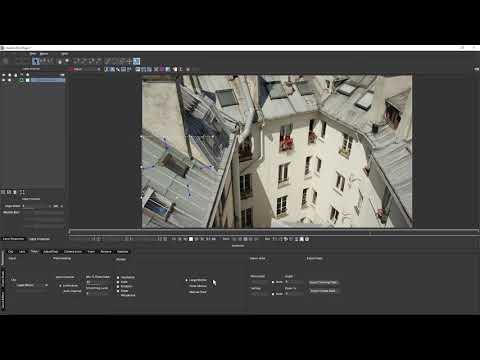Toggle visibility eye of the selected layer
This screenshot has width=480, height=360.
[x=4, y=80]
